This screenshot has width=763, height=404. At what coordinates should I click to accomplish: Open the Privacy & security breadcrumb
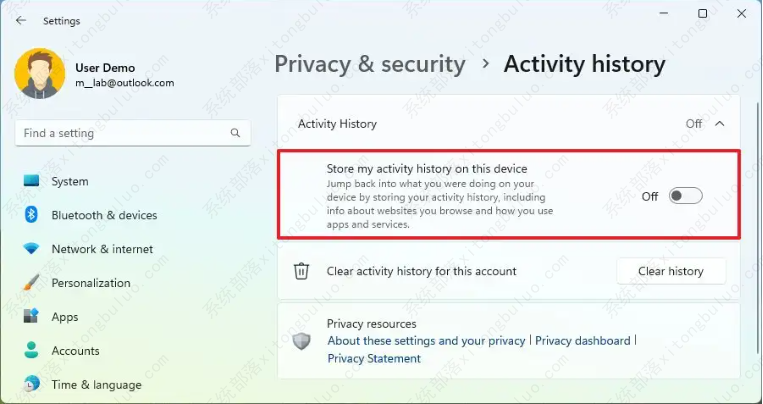(370, 65)
